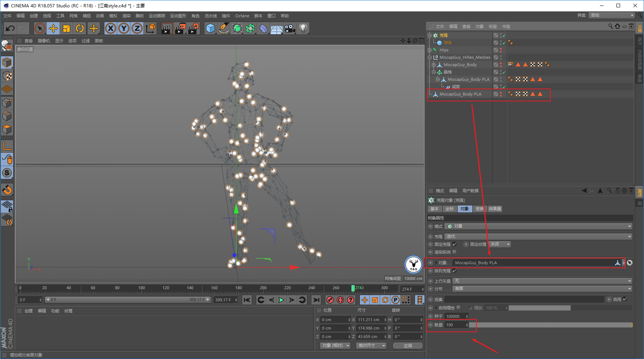Open the 分布 dropdown showing 表面

[x=543, y=288]
